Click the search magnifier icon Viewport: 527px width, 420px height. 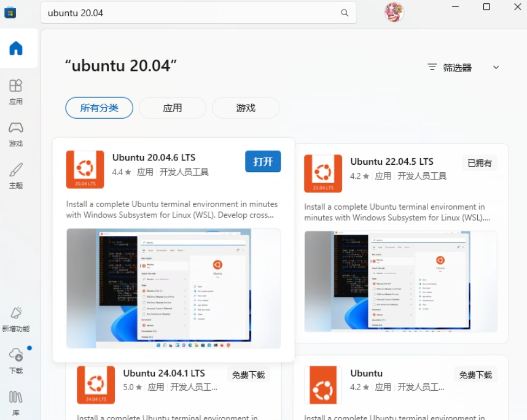click(x=344, y=13)
